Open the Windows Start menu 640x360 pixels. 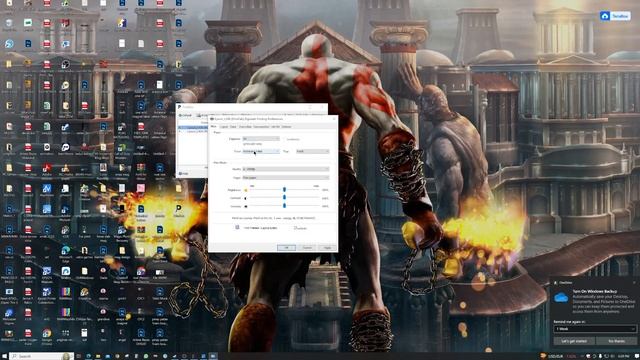[4, 356]
